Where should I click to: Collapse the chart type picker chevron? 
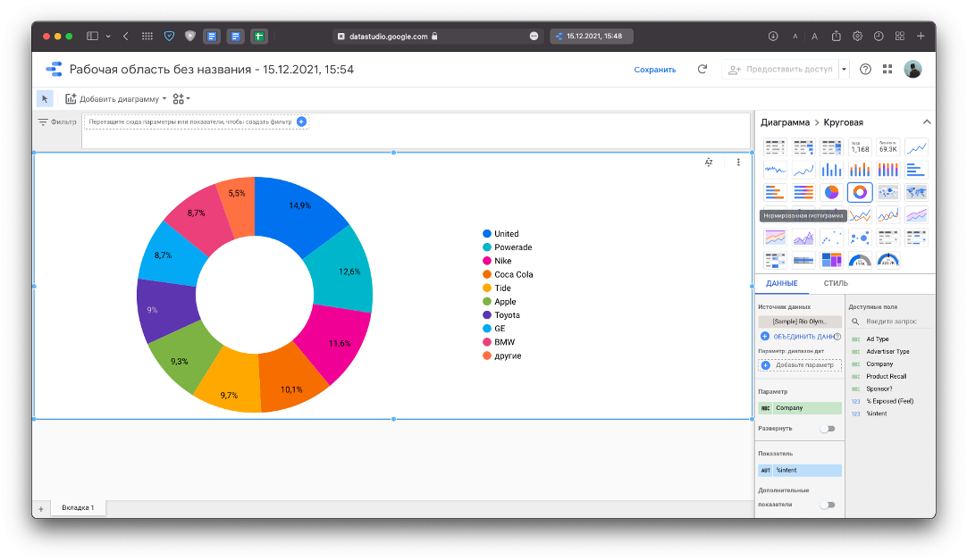[926, 122]
